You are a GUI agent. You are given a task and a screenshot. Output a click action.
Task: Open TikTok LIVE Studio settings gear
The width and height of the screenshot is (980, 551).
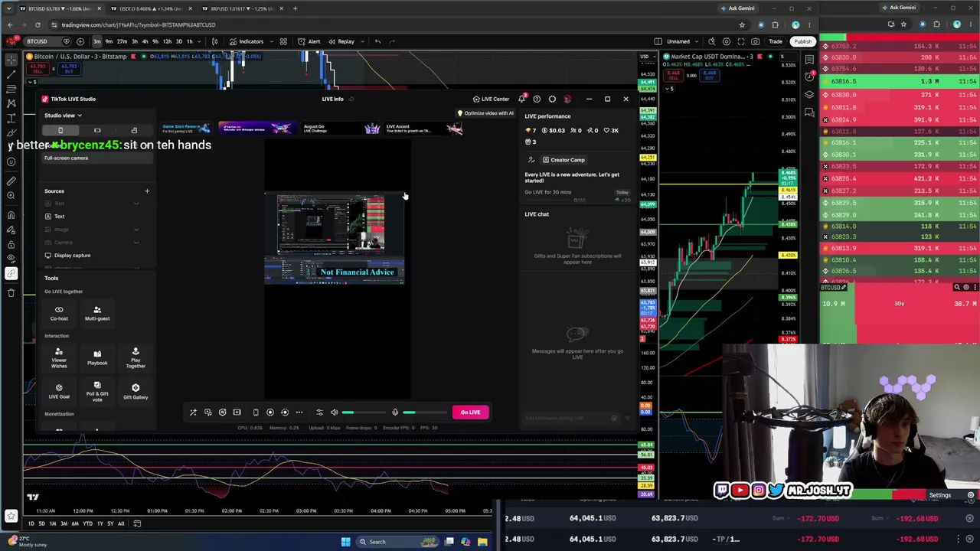click(552, 99)
